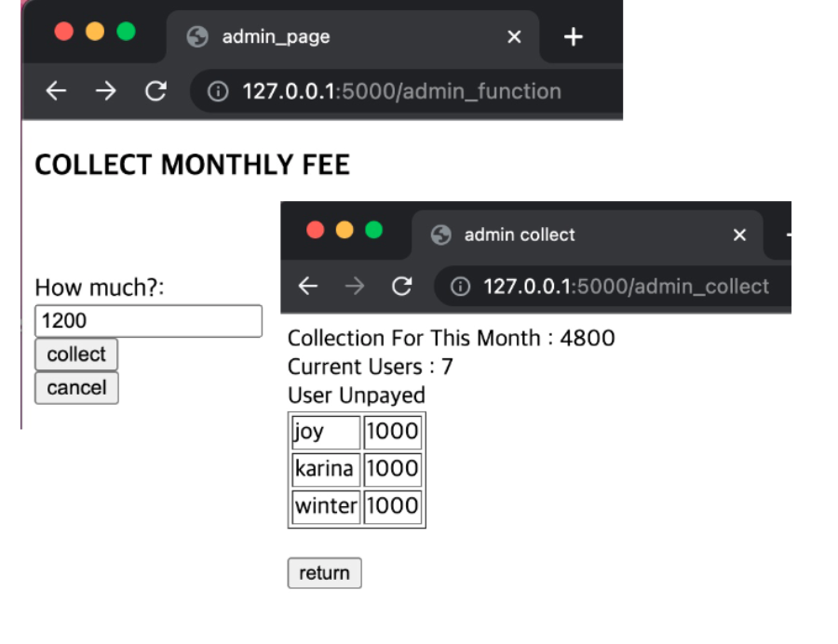Viewport: 838px width, 644px height.
Task: Click the site info icon in the admin_collect address bar
Action: pyautogui.click(x=460, y=286)
